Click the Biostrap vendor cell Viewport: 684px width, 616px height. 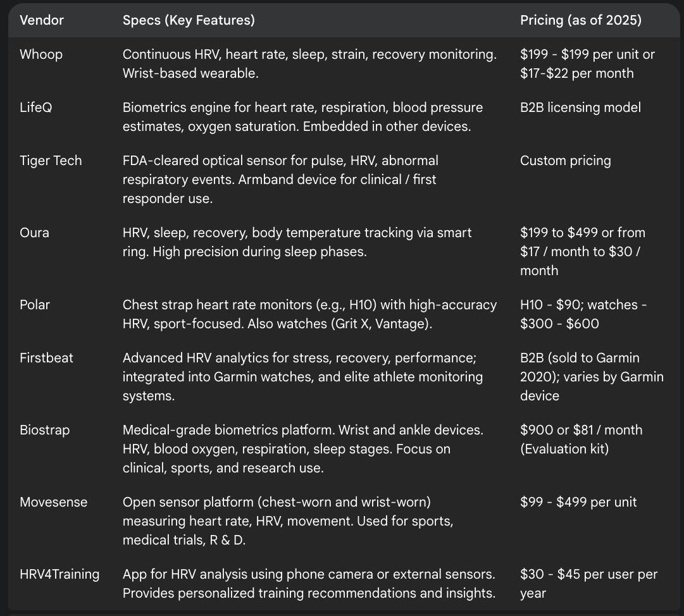tap(45, 430)
